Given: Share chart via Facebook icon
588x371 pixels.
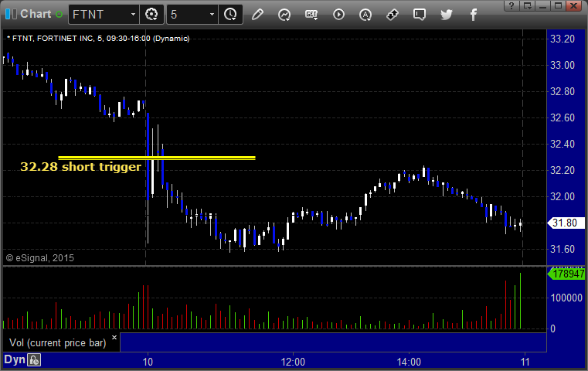Looking at the screenshot, I should tap(474, 15).
